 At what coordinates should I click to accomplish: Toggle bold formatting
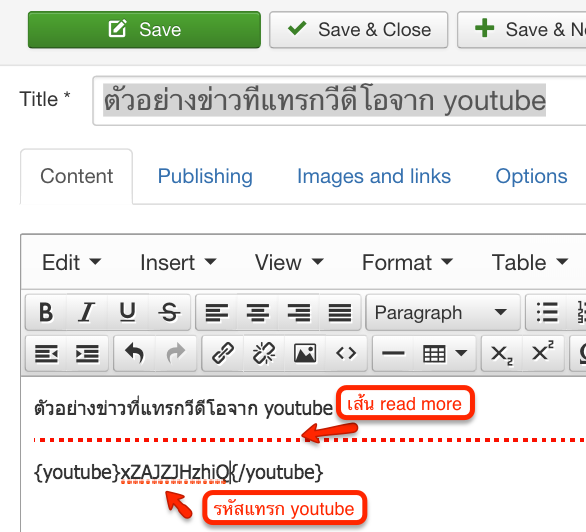pos(46,312)
